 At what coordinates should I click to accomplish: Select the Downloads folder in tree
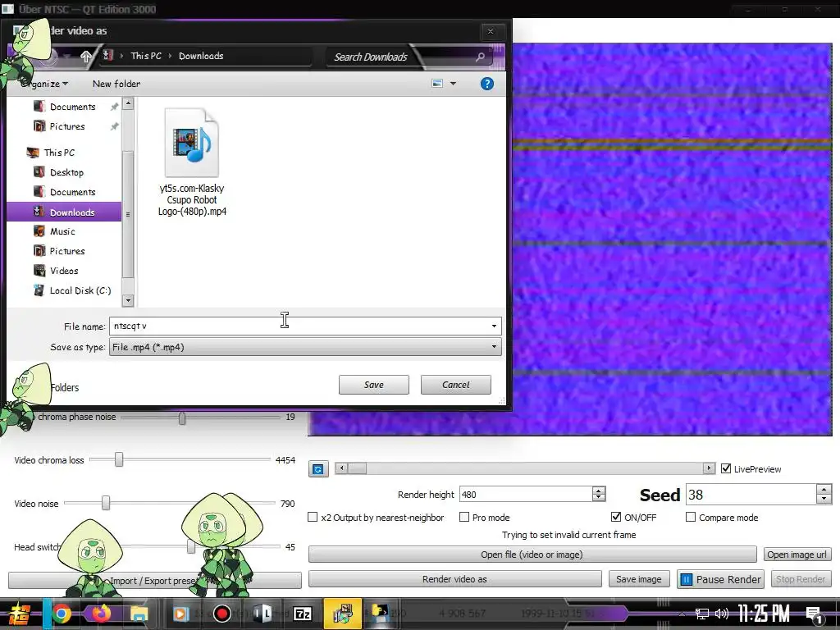point(64,212)
